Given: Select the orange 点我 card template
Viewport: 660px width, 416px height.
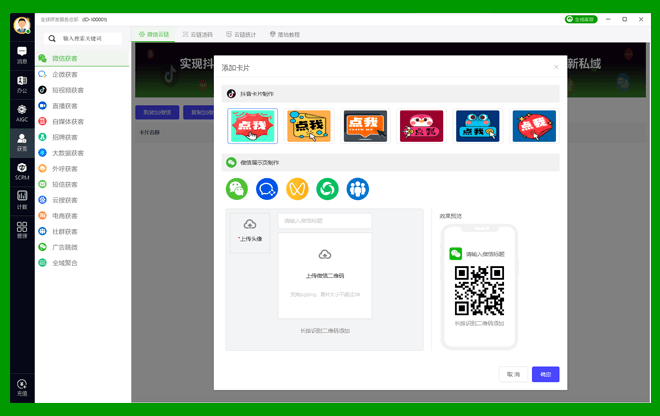Looking at the screenshot, I should [309, 126].
